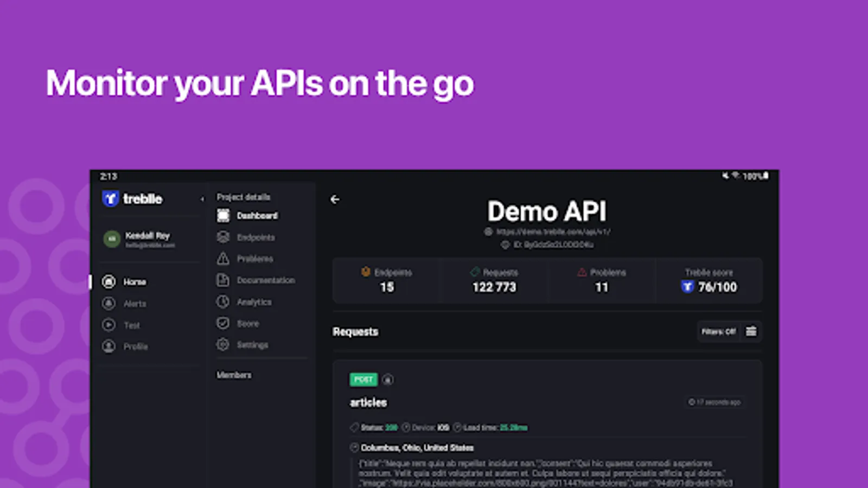Go back using the left arrow
Image resolution: width=868 pixels, height=488 pixels.
tap(335, 200)
